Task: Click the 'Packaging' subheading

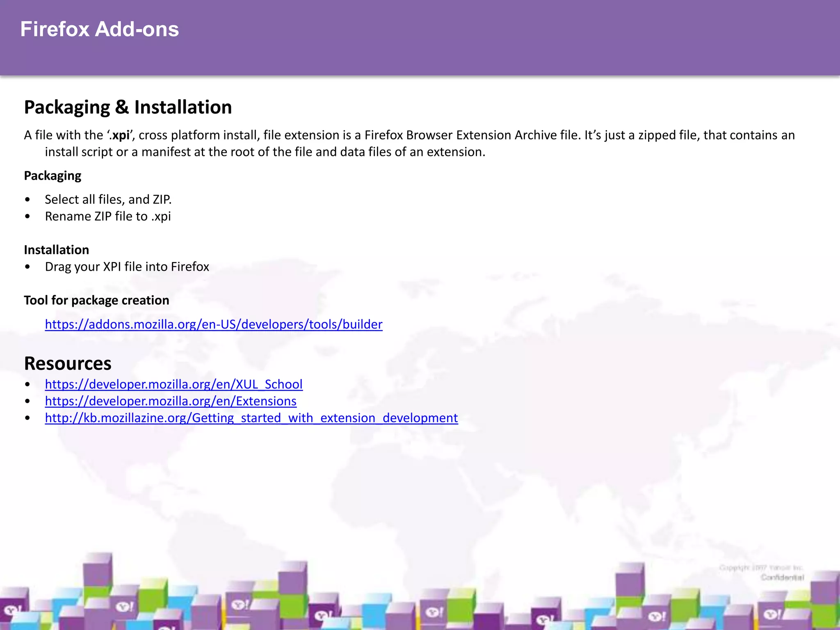Action: pyautogui.click(x=52, y=176)
